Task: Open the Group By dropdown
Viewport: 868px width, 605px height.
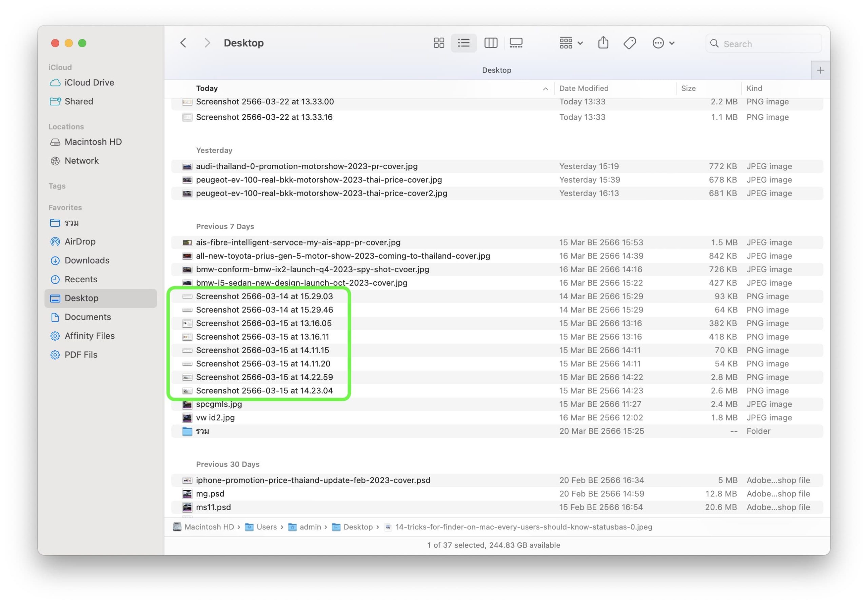Action: tap(571, 43)
